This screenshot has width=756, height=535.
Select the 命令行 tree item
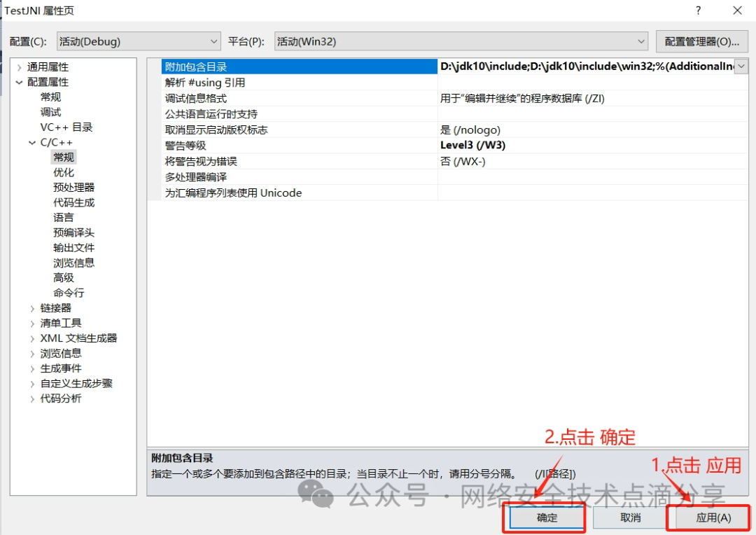click(x=69, y=292)
